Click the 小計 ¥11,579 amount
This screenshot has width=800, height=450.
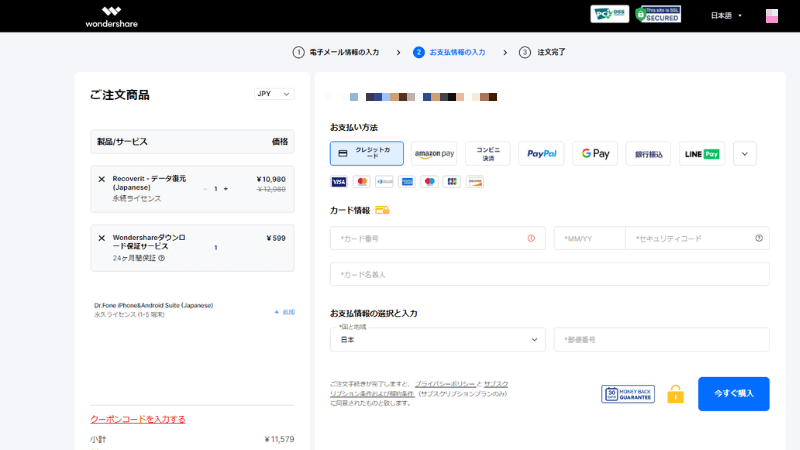[x=279, y=439]
